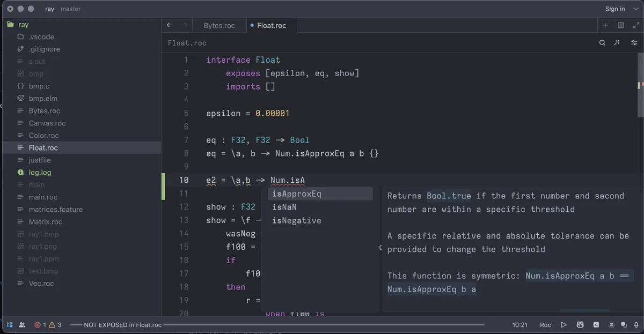Change language mode from Roc

545,325
